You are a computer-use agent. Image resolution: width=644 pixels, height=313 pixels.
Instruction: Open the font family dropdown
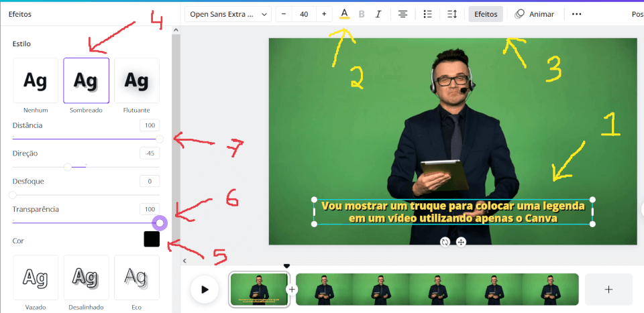pyautogui.click(x=228, y=14)
